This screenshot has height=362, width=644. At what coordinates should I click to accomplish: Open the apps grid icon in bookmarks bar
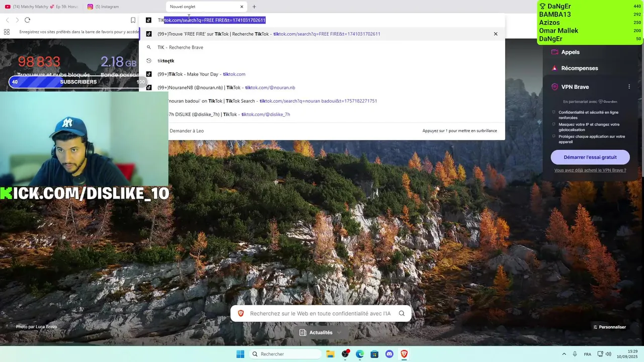point(7,32)
